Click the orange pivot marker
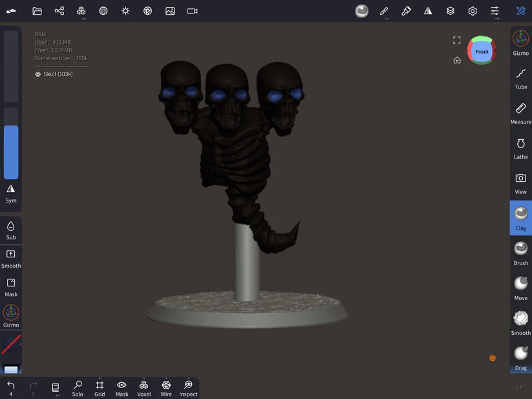The image size is (532, 399). (493, 358)
